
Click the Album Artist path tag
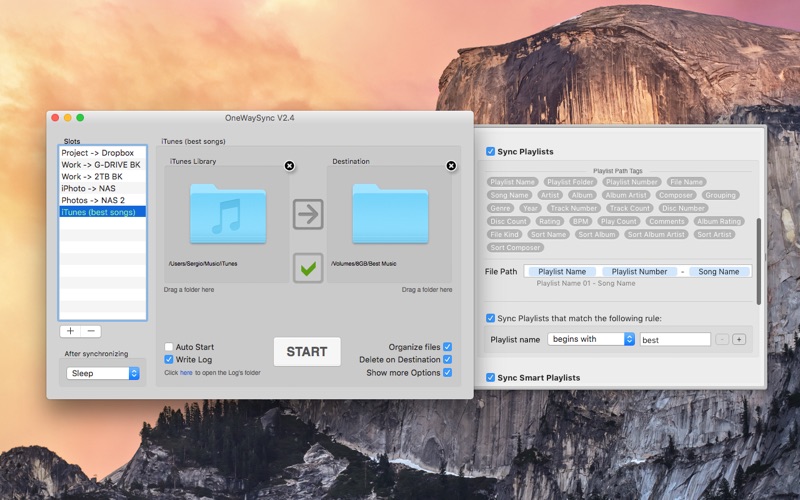click(626, 195)
